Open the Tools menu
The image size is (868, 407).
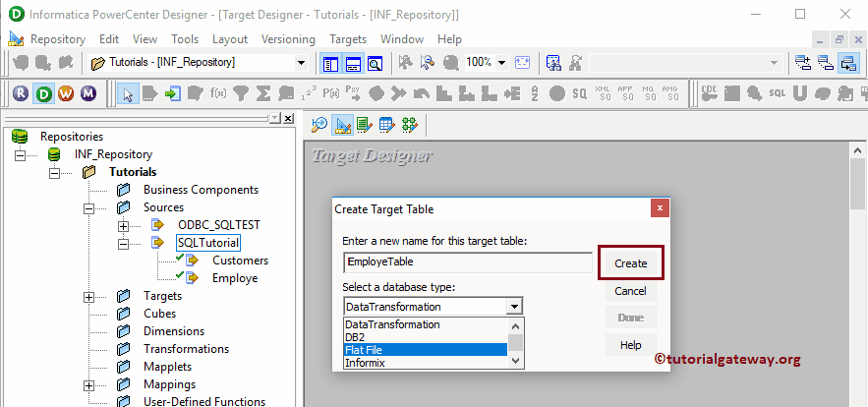click(185, 39)
